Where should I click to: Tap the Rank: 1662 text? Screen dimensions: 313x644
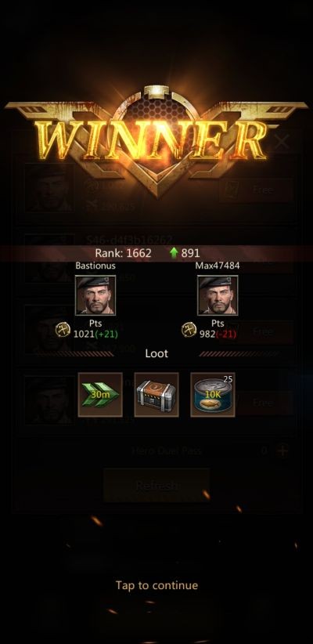[123, 253]
